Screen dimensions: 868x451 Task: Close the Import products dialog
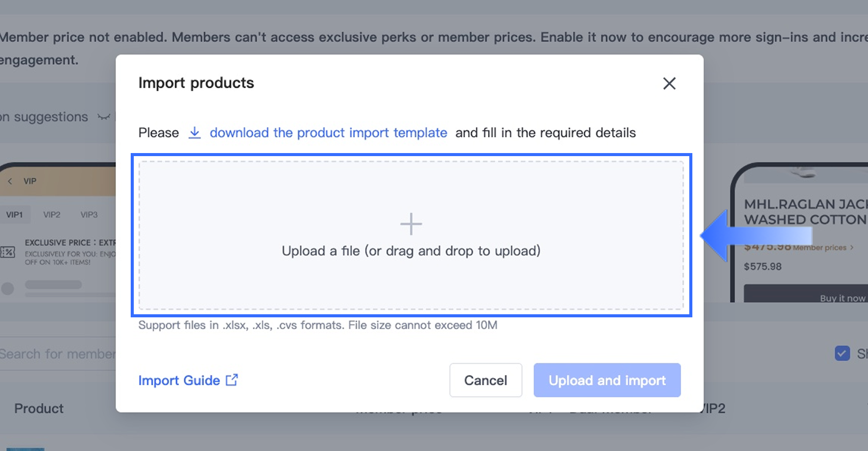click(x=669, y=83)
